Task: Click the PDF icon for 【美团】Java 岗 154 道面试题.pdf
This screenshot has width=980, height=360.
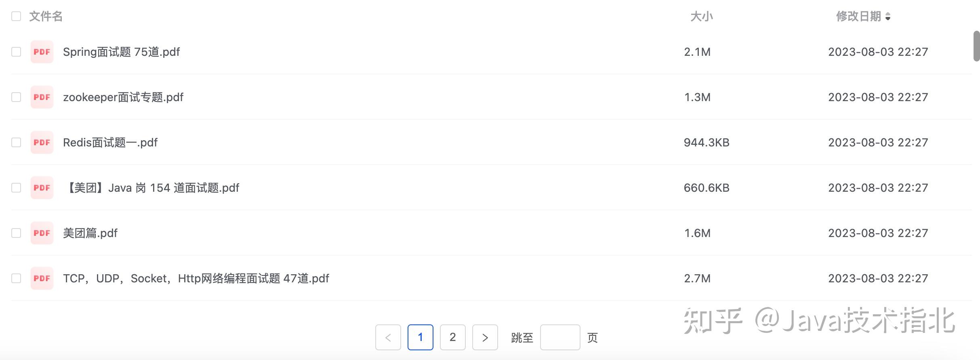Action: coord(42,188)
